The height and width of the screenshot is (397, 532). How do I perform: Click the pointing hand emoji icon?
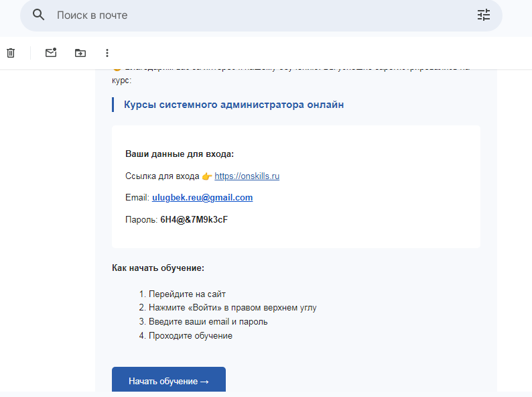coord(207,176)
